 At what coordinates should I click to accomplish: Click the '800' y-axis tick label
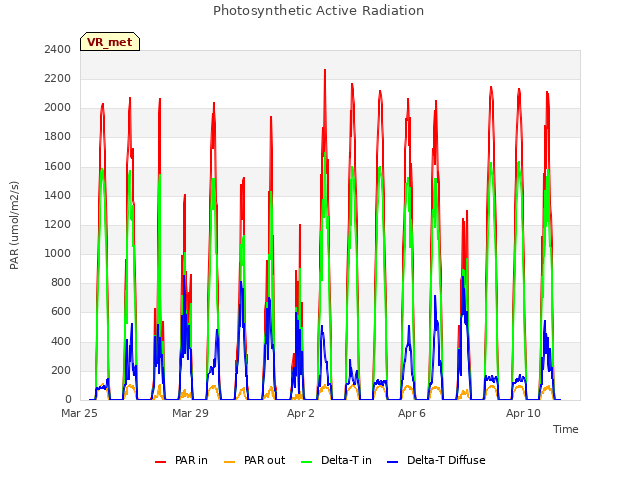(61, 282)
